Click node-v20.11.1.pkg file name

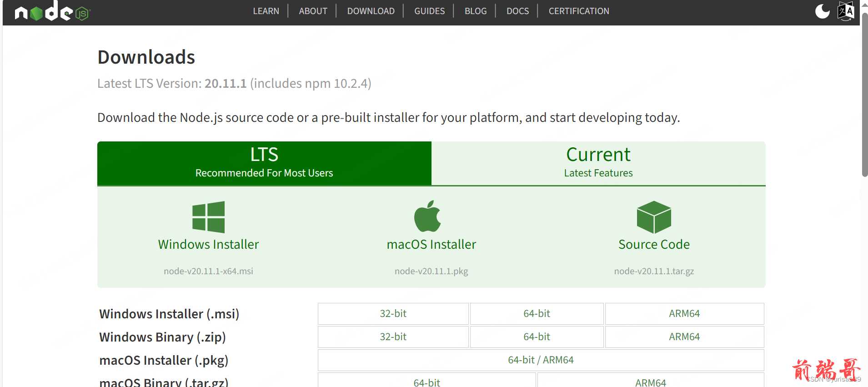coord(431,271)
